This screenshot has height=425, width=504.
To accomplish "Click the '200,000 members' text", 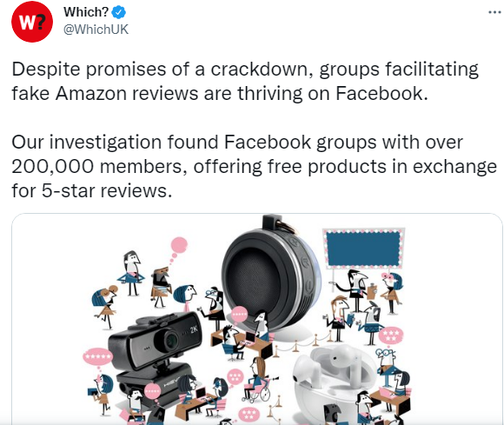I will tap(96, 167).
